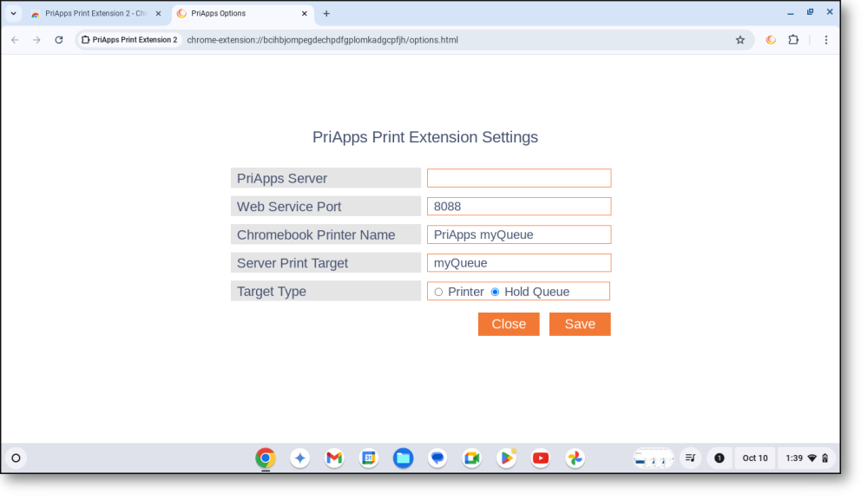Save the extension settings
Viewport: 868px width, 501px height.
click(580, 324)
